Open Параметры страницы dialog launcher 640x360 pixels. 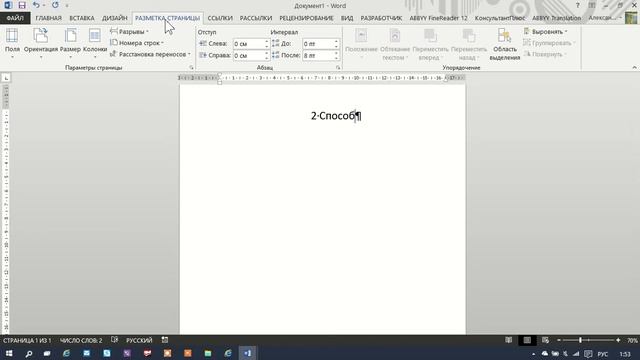coord(191,67)
